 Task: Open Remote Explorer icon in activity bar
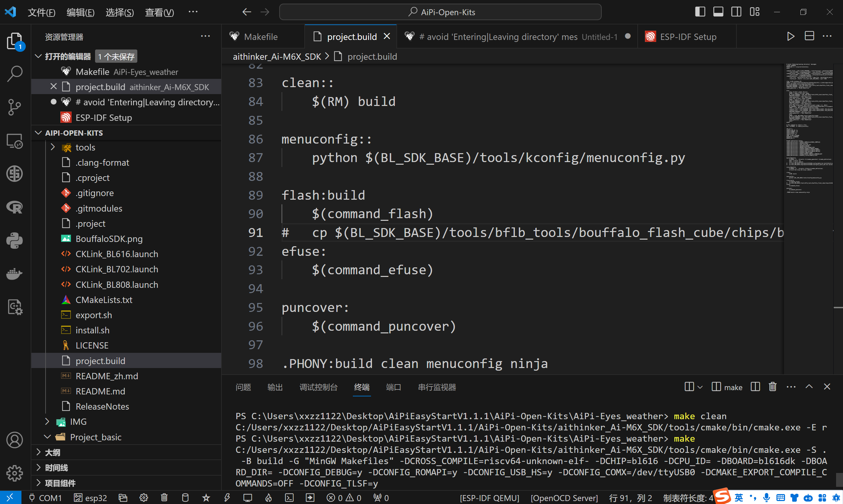tap(15, 141)
